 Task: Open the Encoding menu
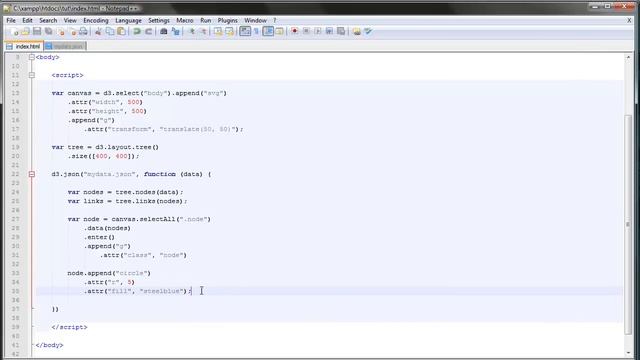click(96, 20)
